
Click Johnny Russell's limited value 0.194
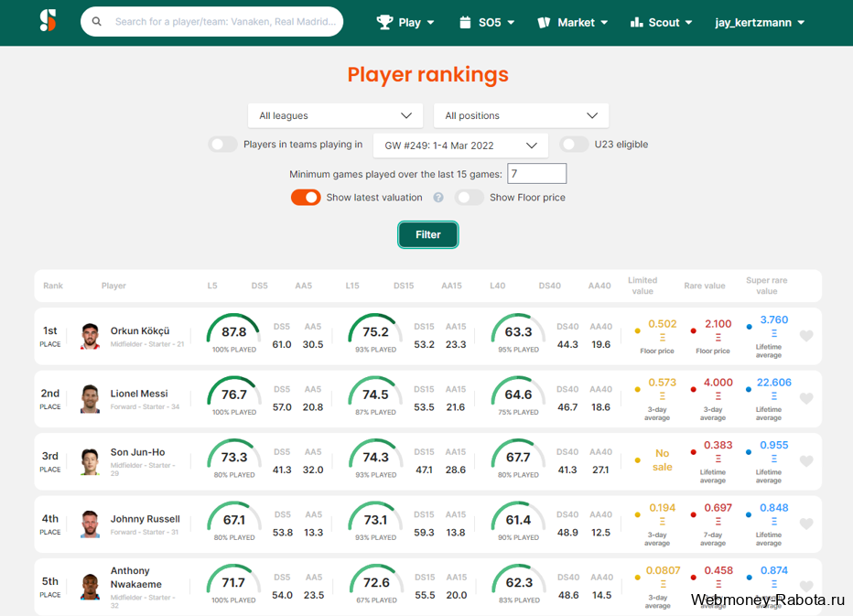tap(662, 508)
